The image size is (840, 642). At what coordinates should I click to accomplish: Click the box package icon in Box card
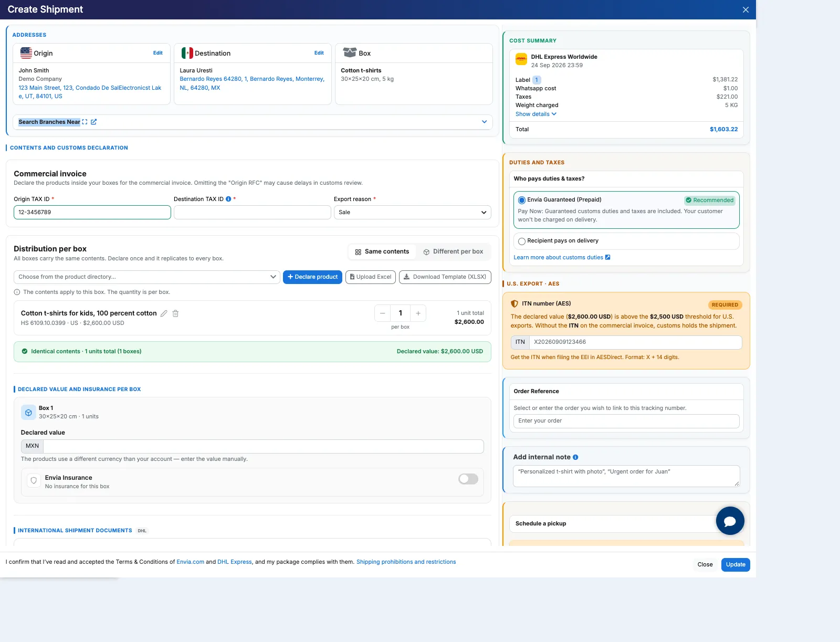pos(350,52)
